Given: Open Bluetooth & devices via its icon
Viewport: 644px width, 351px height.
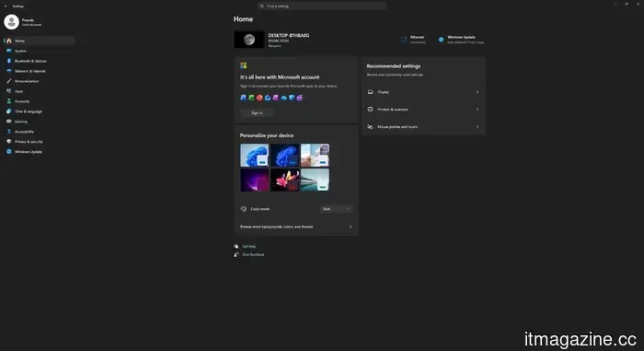Looking at the screenshot, I should (9, 61).
